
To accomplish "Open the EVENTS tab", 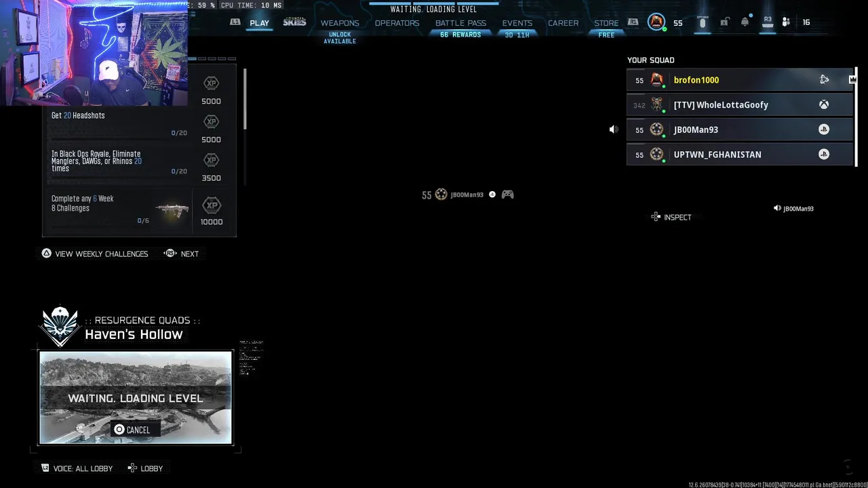I will click(517, 23).
